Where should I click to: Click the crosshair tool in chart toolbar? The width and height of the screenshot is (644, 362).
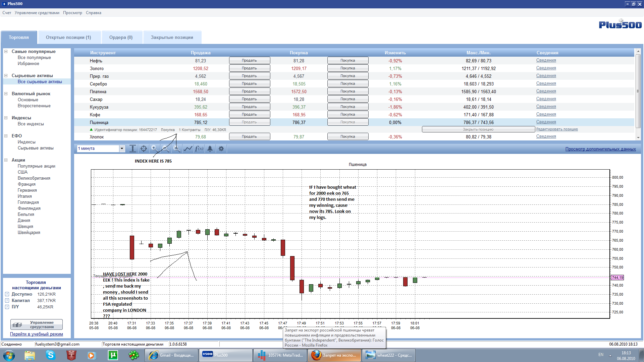(144, 148)
